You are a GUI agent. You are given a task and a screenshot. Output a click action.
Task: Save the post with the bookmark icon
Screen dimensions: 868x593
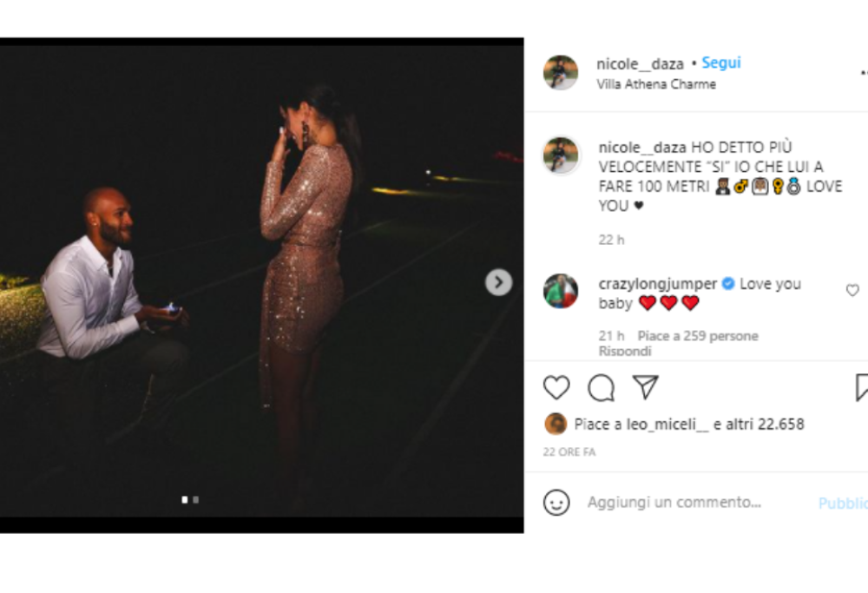click(x=862, y=387)
